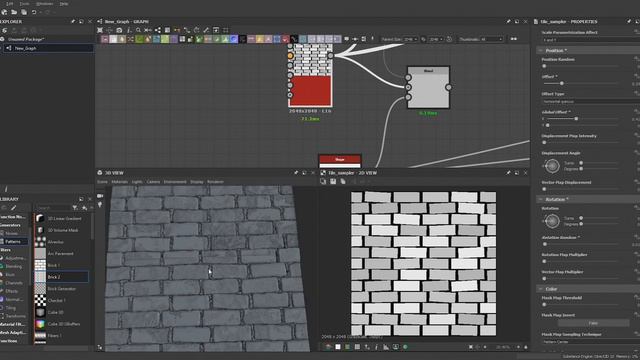This screenshot has width=640, height=360.
Task: Collapse the Rotation section
Action: 541,199
